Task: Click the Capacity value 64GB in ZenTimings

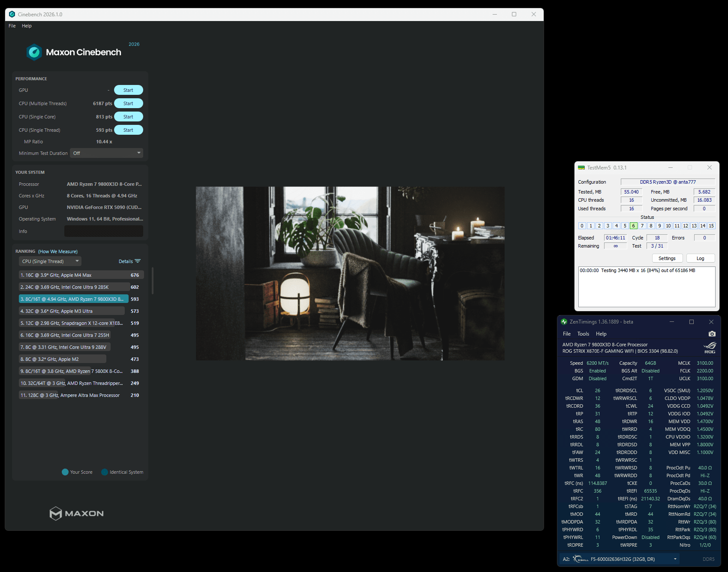Action: click(650, 363)
